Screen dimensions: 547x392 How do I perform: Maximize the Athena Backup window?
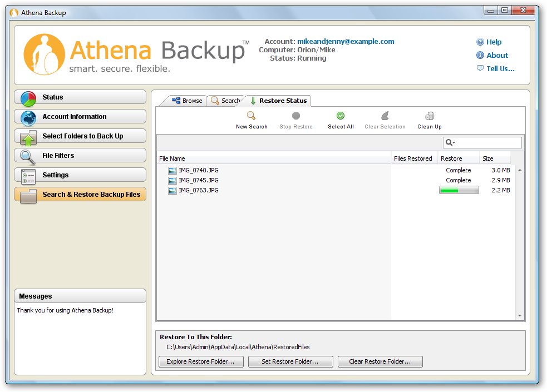[505, 10]
